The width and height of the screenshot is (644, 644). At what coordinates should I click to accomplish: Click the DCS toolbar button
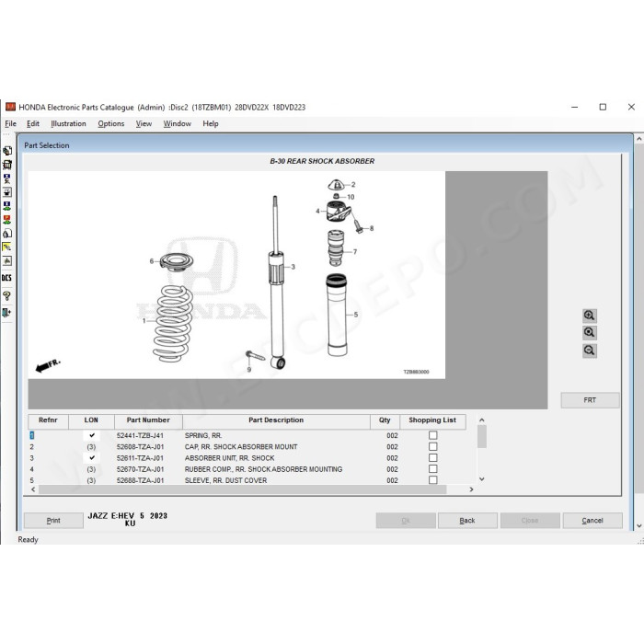pos(7,278)
